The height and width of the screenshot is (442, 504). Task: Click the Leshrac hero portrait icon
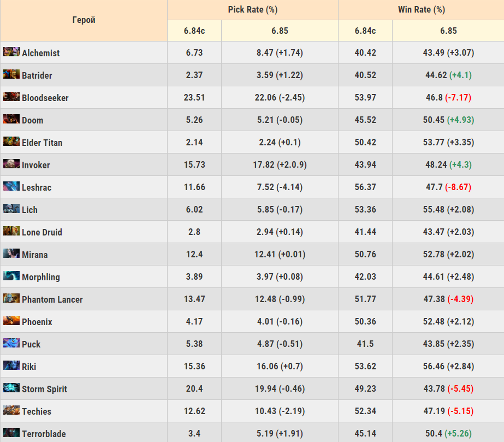pos(11,186)
